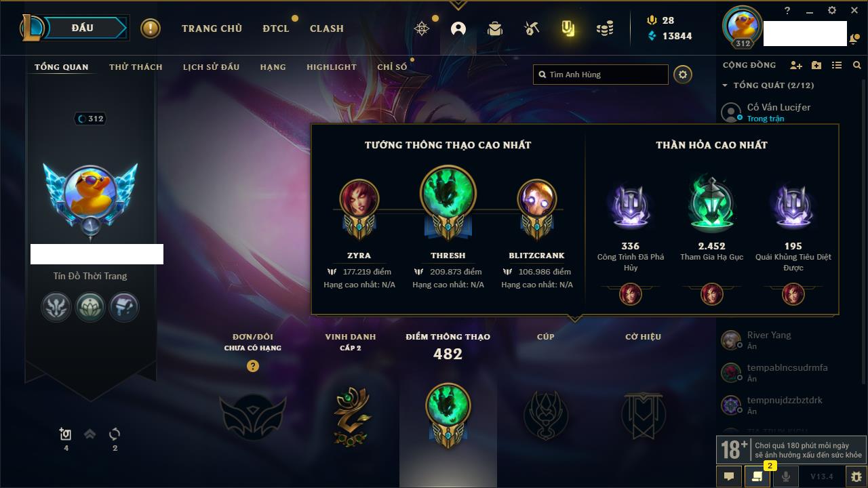
Task: Open the friends list view options
Action: (x=837, y=65)
